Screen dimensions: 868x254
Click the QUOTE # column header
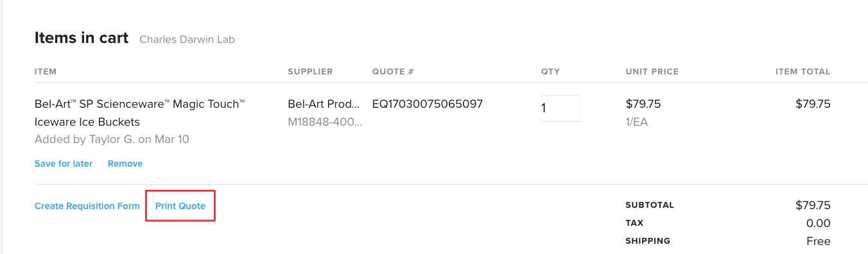click(393, 72)
